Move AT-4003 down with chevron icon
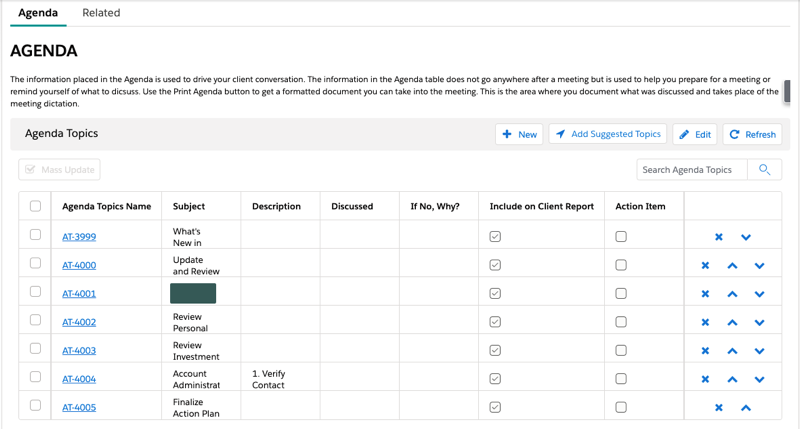Viewport: 800px width, 429px height. 759,351
